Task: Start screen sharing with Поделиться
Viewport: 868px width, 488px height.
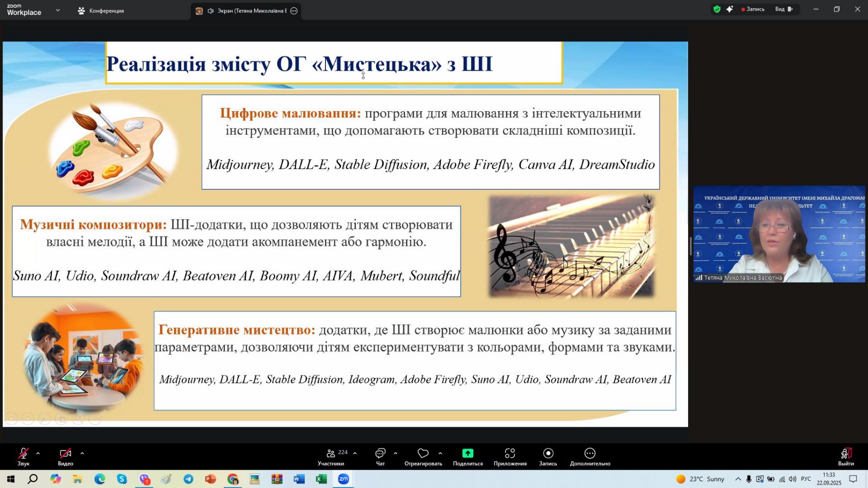Action: pos(468,456)
